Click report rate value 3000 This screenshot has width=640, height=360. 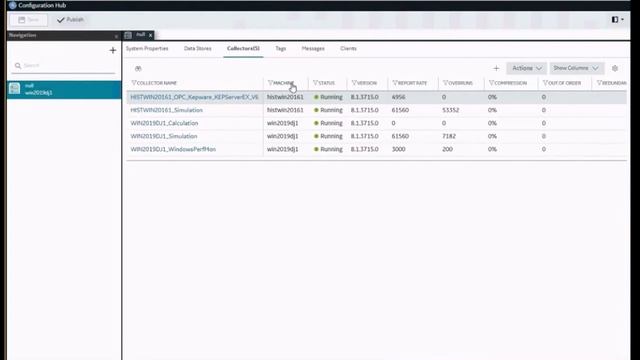click(x=398, y=149)
